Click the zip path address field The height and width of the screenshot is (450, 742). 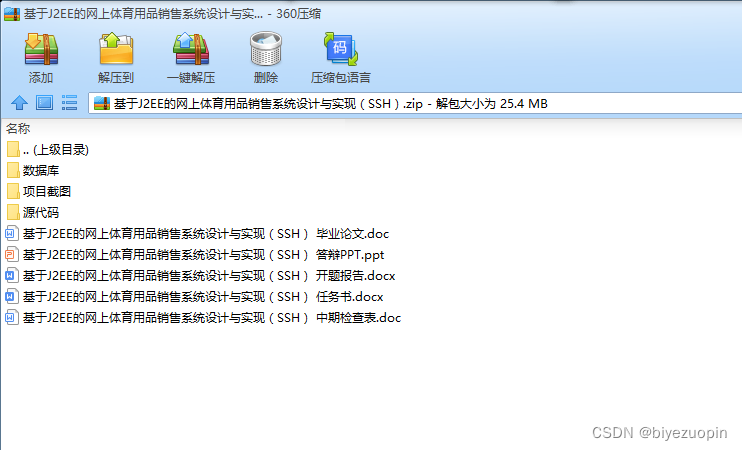[x=415, y=104]
